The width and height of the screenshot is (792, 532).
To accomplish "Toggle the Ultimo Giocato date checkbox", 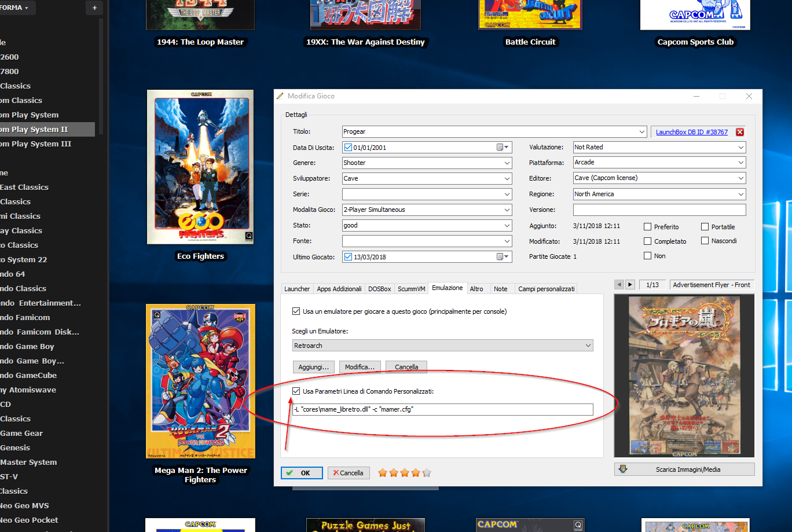I will tap(347, 257).
